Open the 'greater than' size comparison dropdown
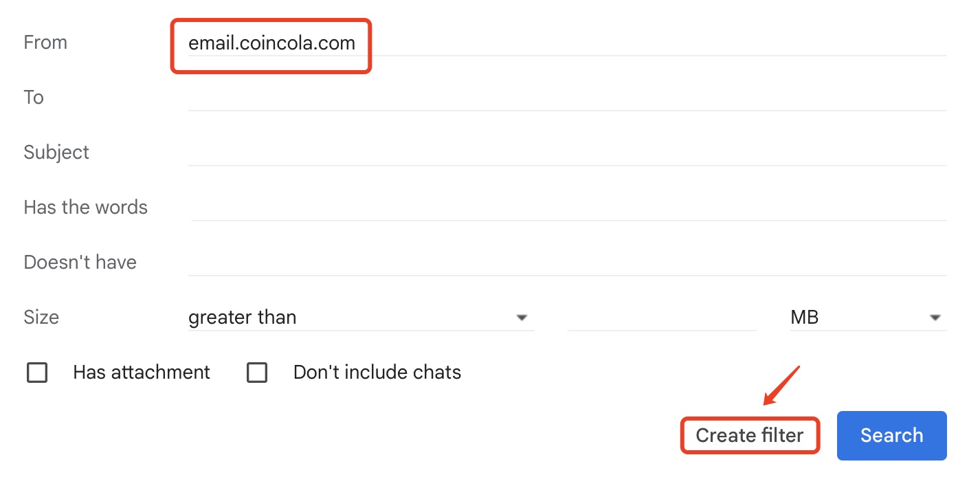 360,318
